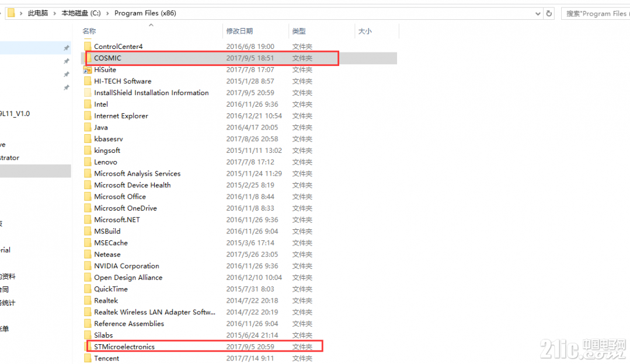The width and height of the screenshot is (630, 364).
Task: Click the 文件夹 type cell in the Lenovo row
Action: pyautogui.click(x=302, y=162)
